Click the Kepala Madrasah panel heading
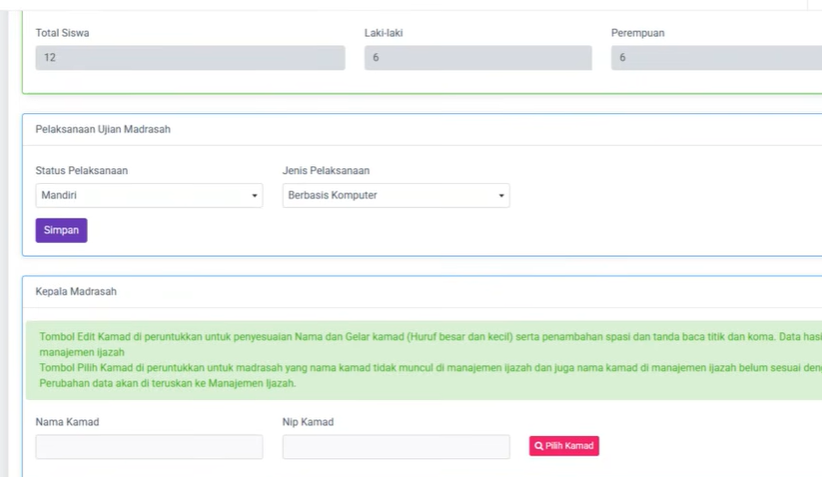 tap(76, 292)
